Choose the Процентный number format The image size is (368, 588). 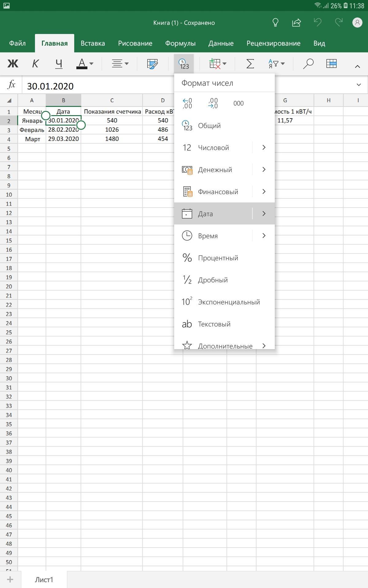(224, 258)
